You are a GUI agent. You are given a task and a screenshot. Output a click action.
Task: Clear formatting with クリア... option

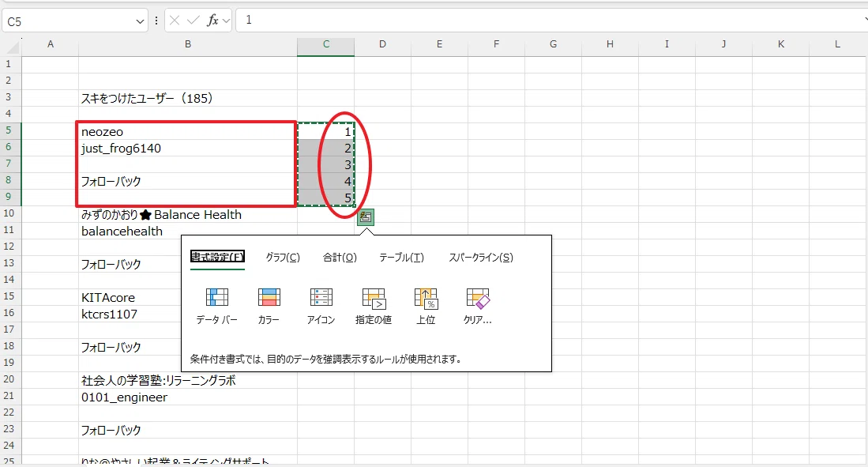click(x=478, y=306)
